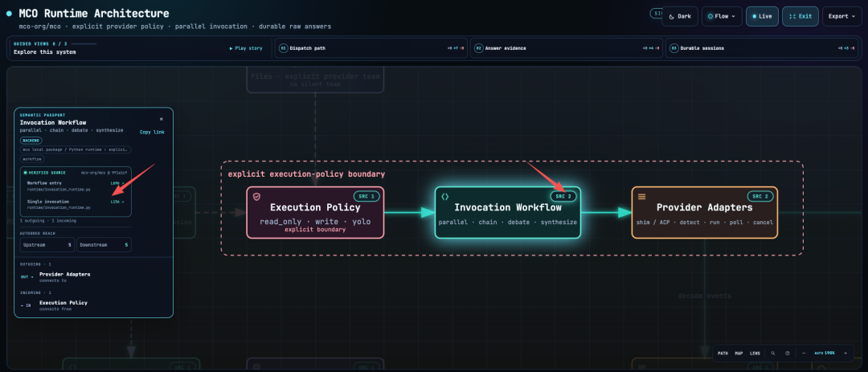Viewport: 868px width, 372px height.
Task: Click the 01 number badge on Dispatch path
Action: coord(284,48)
